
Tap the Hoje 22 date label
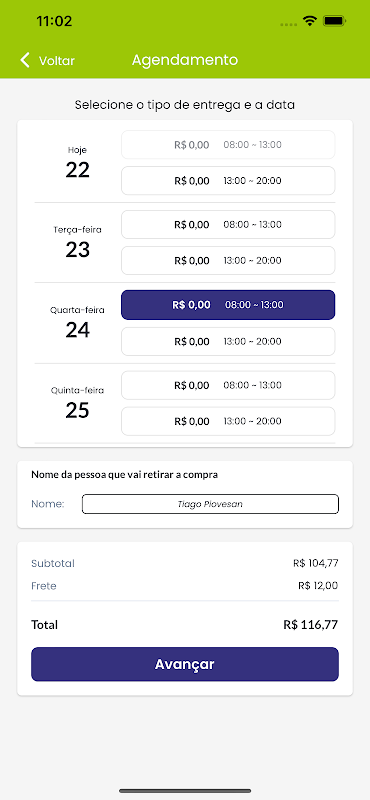[78, 163]
